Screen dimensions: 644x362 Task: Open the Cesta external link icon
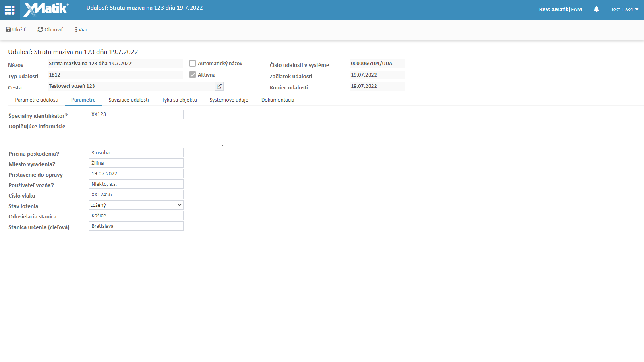[219, 86]
